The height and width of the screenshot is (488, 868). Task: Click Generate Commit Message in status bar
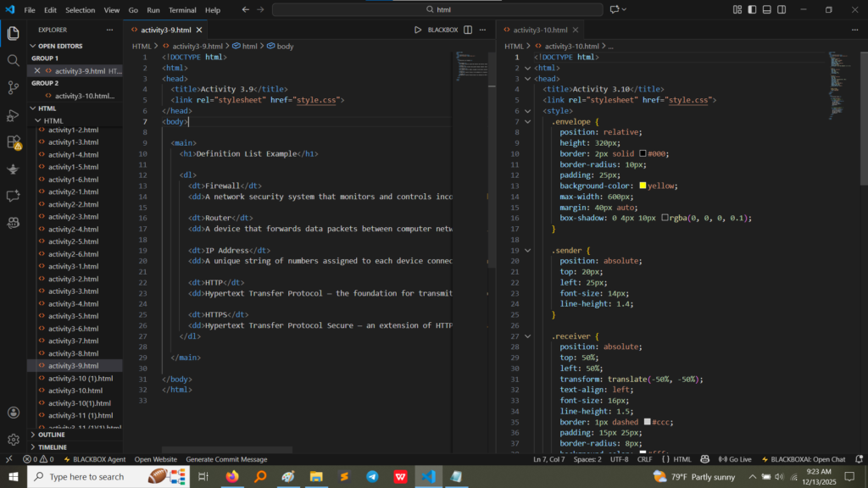[x=226, y=459]
